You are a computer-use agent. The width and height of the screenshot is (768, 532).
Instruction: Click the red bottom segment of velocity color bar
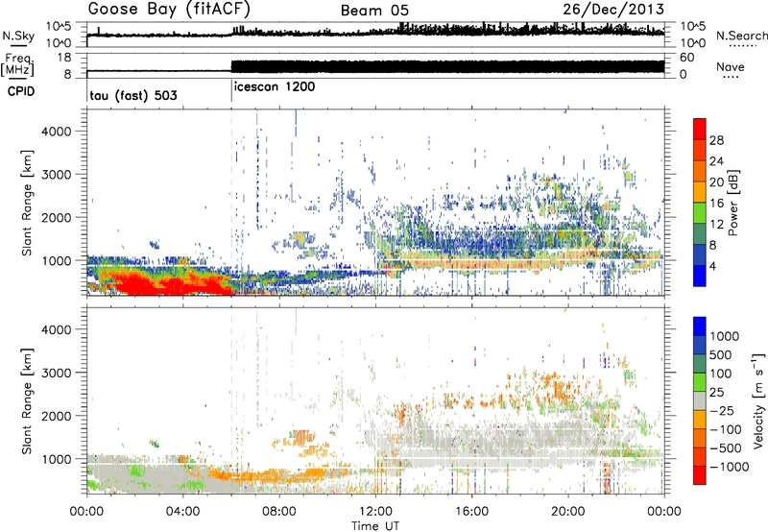[x=700, y=475]
